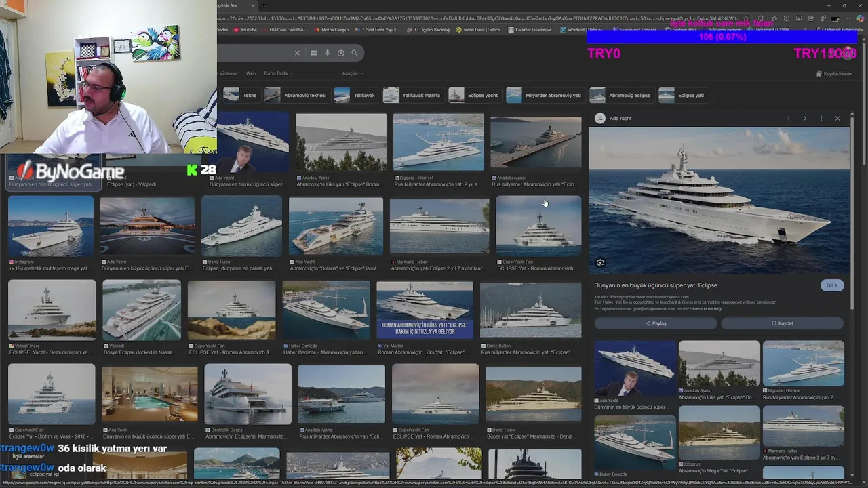Select the Yalıkavak filter chip
This screenshot has height=488, width=868.
[355, 96]
